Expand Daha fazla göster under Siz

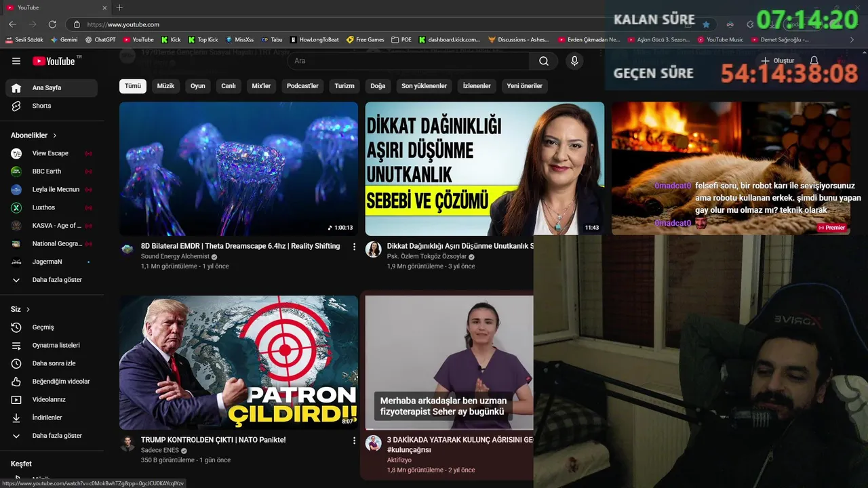52,436
